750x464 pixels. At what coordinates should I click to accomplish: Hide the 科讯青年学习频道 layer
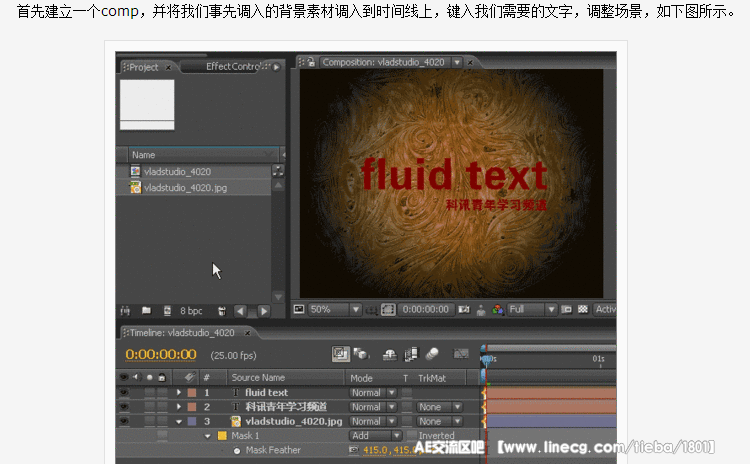coord(124,407)
